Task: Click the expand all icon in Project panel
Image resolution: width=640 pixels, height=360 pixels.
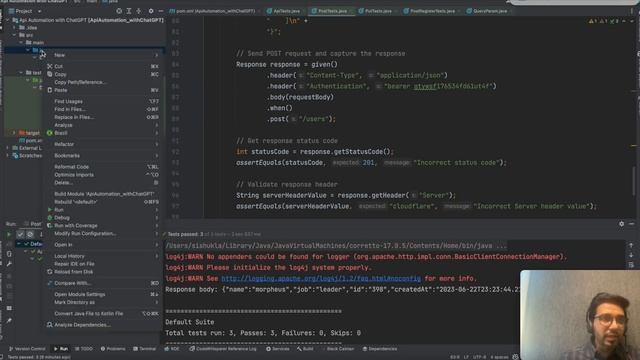Action: click(129, 11)
